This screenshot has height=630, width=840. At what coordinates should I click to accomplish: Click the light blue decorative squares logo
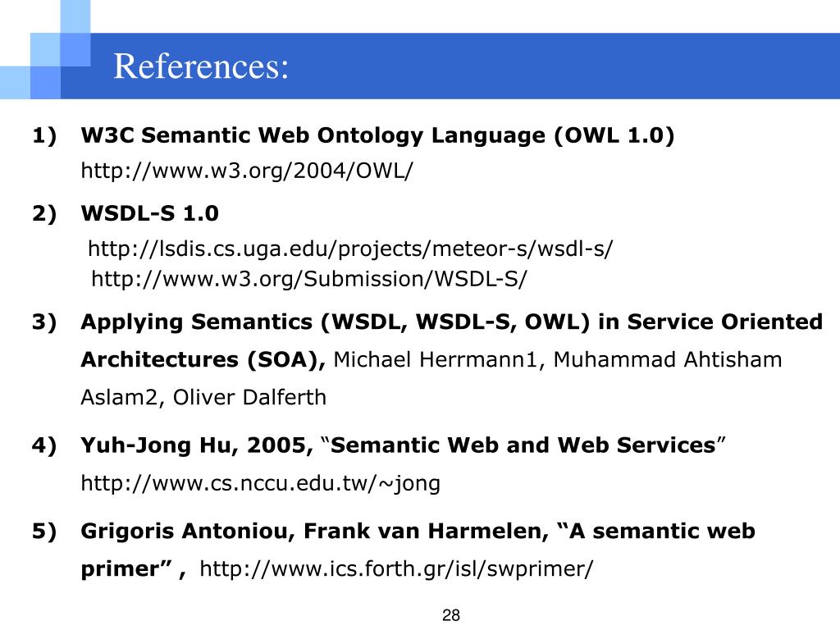(x=45, y=49)
